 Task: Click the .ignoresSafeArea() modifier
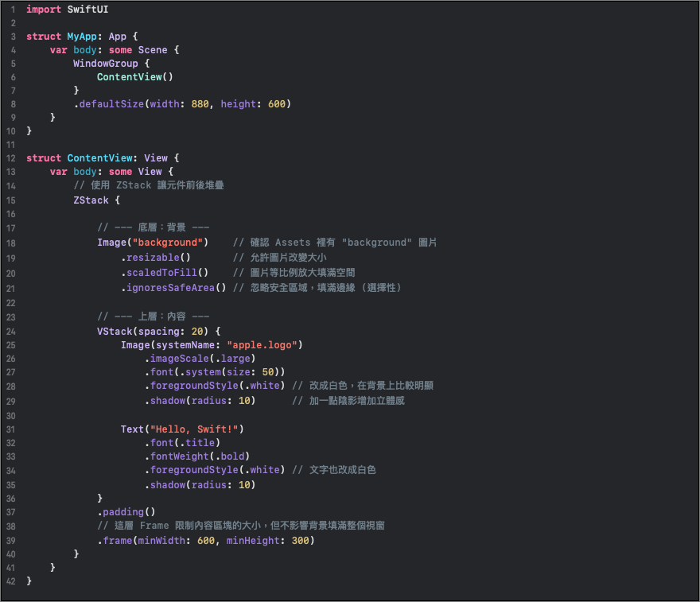coord(173,287)
